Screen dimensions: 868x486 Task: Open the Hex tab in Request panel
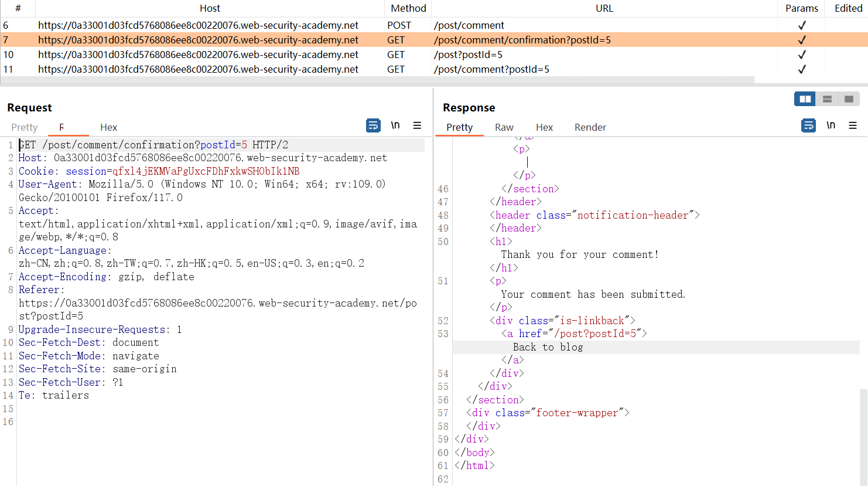point(108,127)
